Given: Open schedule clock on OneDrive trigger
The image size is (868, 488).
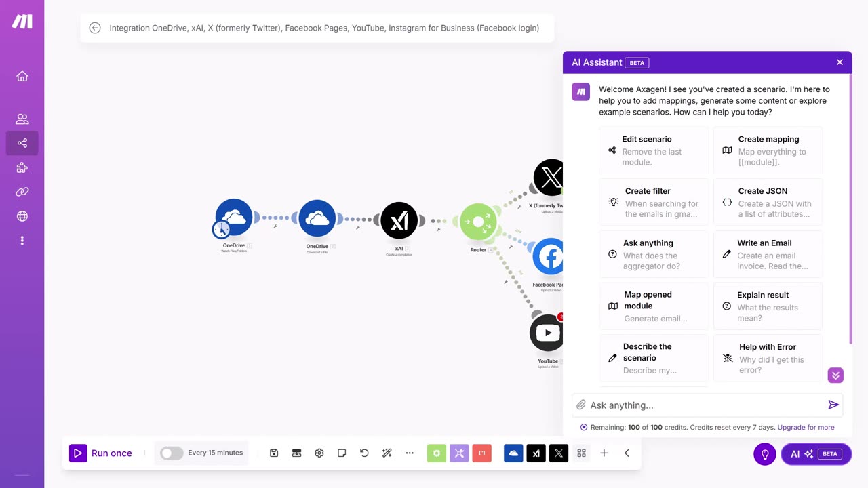Looking at the screenshot, I should click(221, 229).
